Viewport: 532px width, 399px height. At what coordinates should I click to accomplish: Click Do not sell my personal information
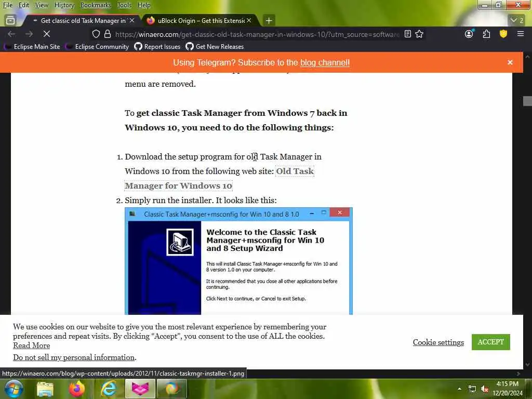click(x=74, y=357)
